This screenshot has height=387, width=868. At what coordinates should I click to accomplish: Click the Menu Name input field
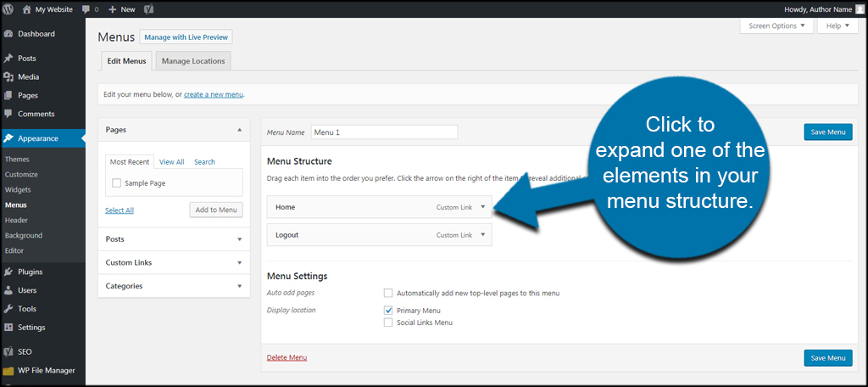coord(384,132)
